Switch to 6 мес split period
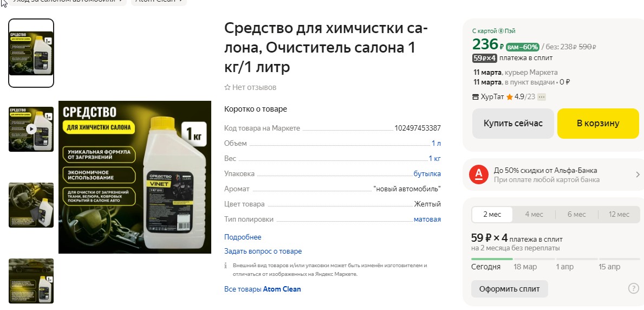Image resolution: width=644 pixels, height=310 pixels. (x=577, y=215)
